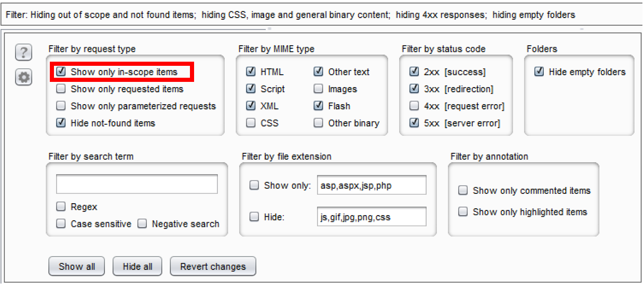Viewport: 644px width, 284px height.
Task: Toggle Hide not-found items checkbox
Action: pyautogui.click(x=61, y=123)
